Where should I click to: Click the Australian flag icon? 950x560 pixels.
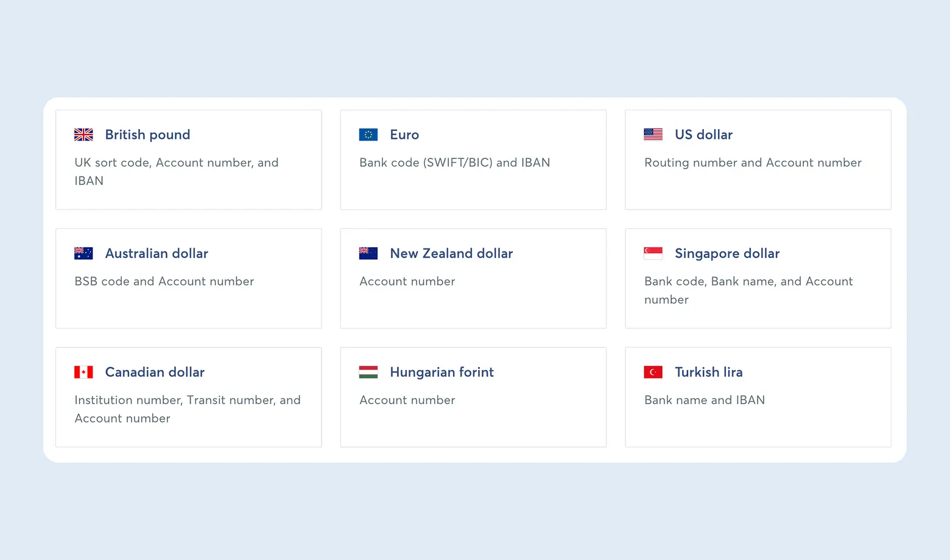click(x=83, y=253)
